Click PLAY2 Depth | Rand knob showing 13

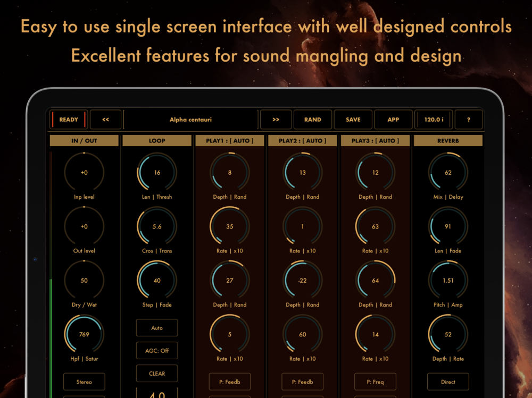302,173
